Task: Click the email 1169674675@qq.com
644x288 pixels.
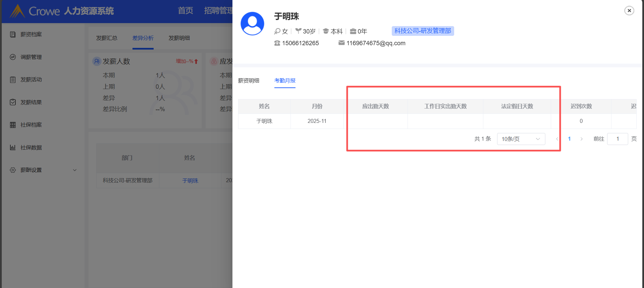Action: click(x=376, y=43)
